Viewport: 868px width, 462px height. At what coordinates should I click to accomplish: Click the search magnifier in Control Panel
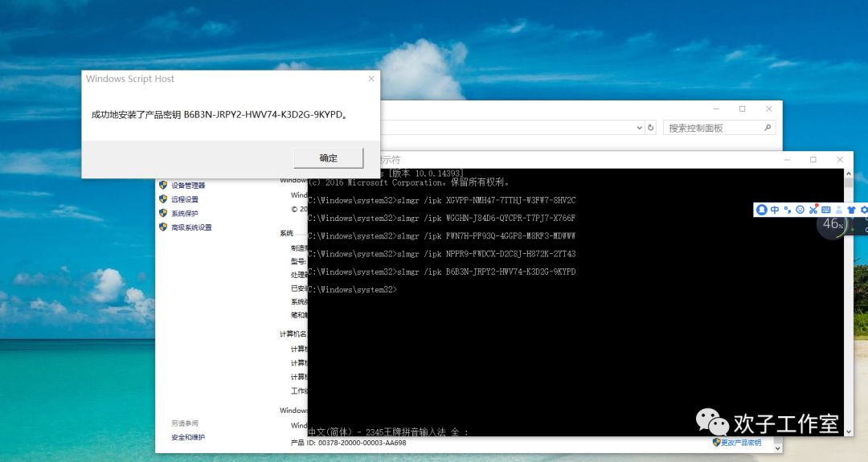click(x=768, y=128)
